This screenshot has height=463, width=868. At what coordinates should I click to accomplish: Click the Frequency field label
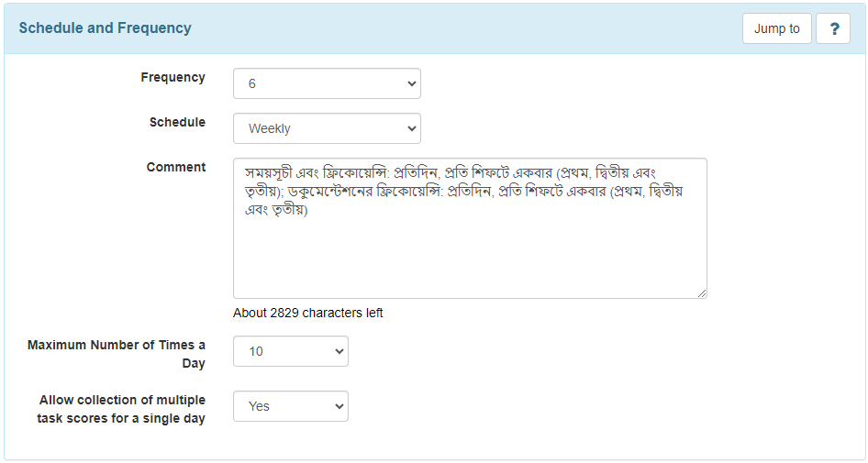172,77
